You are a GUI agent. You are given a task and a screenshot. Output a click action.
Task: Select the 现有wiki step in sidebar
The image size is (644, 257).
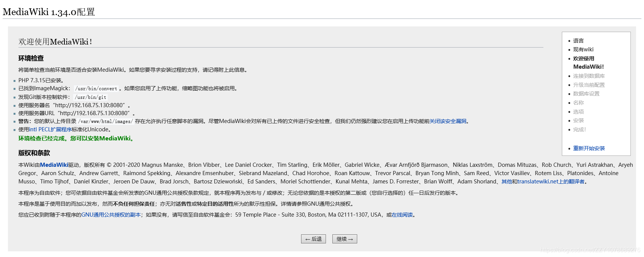583,49
